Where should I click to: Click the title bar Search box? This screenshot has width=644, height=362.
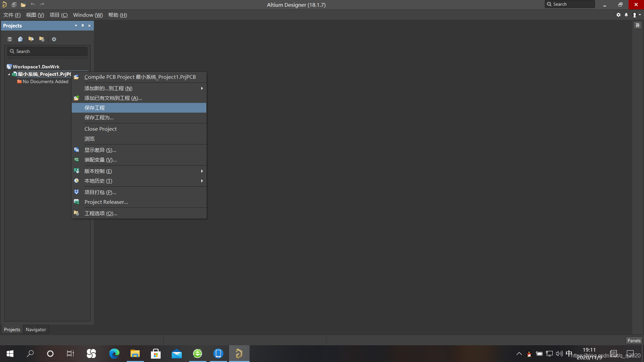tap(570, 4)
